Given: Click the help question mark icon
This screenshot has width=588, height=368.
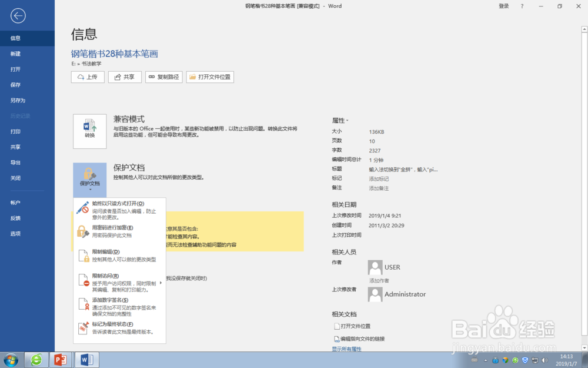Looking at the screenshot, I should coord(522,6).
